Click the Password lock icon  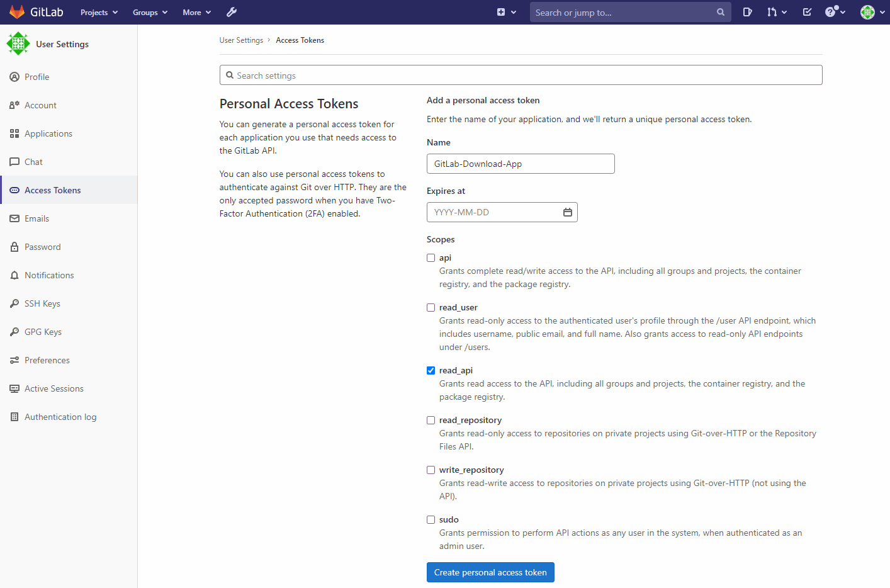point(14,247)
